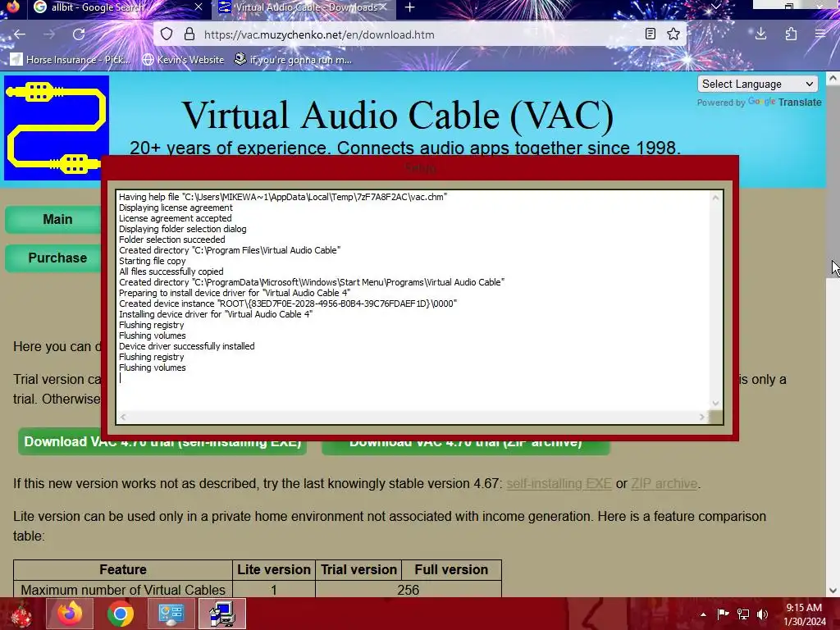Screen dimensions: 840x630
Task: Click the "Lite version" table header
Action: coord(274,569)
